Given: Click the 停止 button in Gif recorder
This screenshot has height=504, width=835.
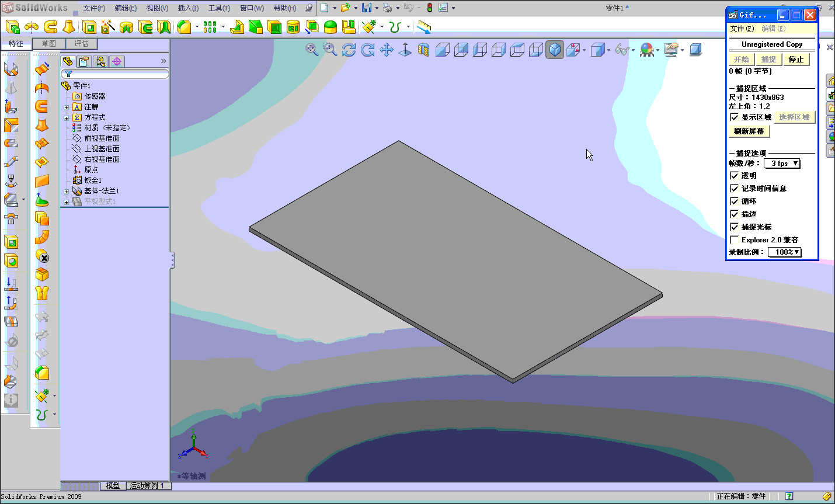Looking at the screenshot, I should pos(796,60).
